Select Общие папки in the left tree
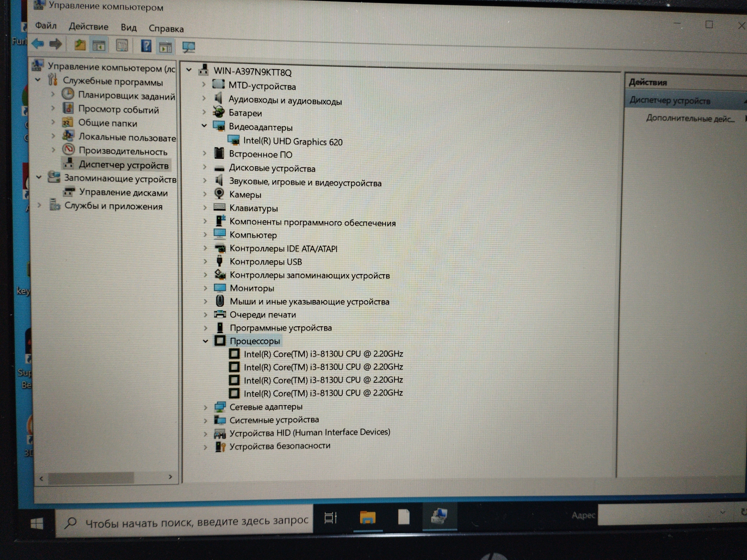747x560 pixels. [x=108, y=123]
